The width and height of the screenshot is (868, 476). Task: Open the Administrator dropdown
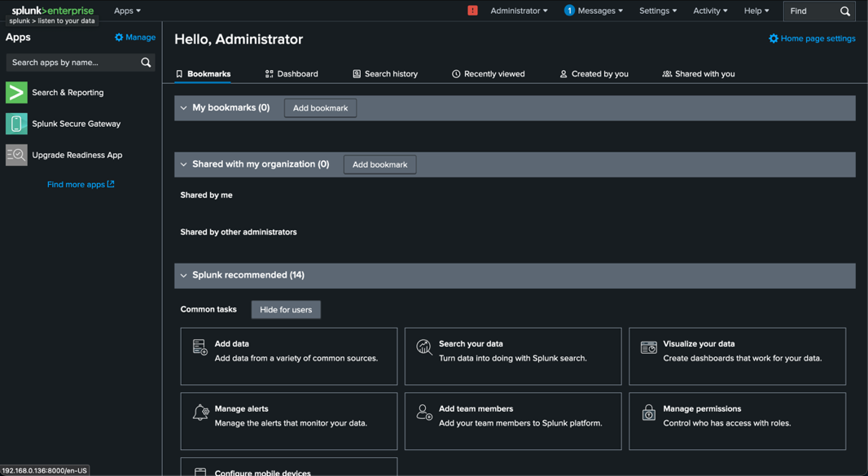coord(519,11)
